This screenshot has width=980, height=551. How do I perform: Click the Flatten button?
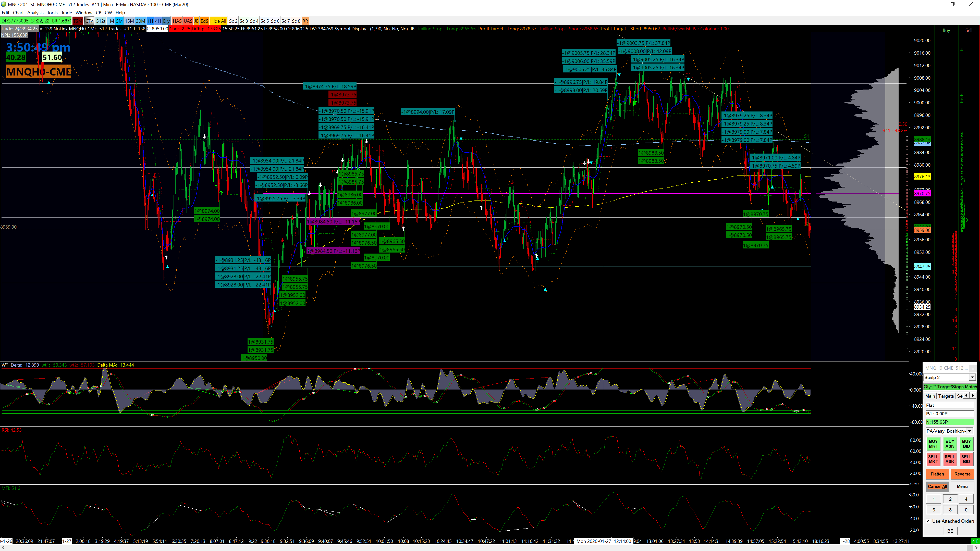pyautogui.click(x=937, y=474)
